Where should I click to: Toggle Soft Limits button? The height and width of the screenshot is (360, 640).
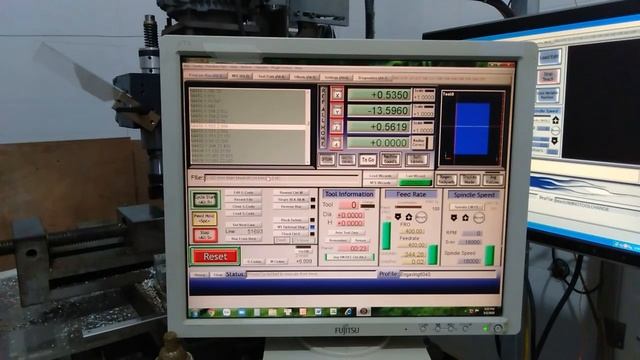[x=417, y=159]
